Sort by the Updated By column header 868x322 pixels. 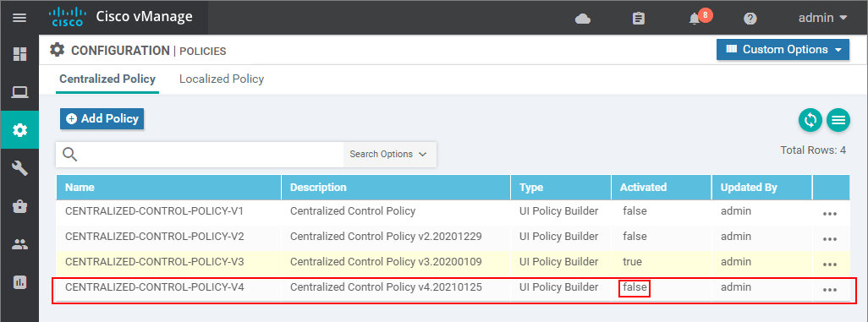pos(761,188)
